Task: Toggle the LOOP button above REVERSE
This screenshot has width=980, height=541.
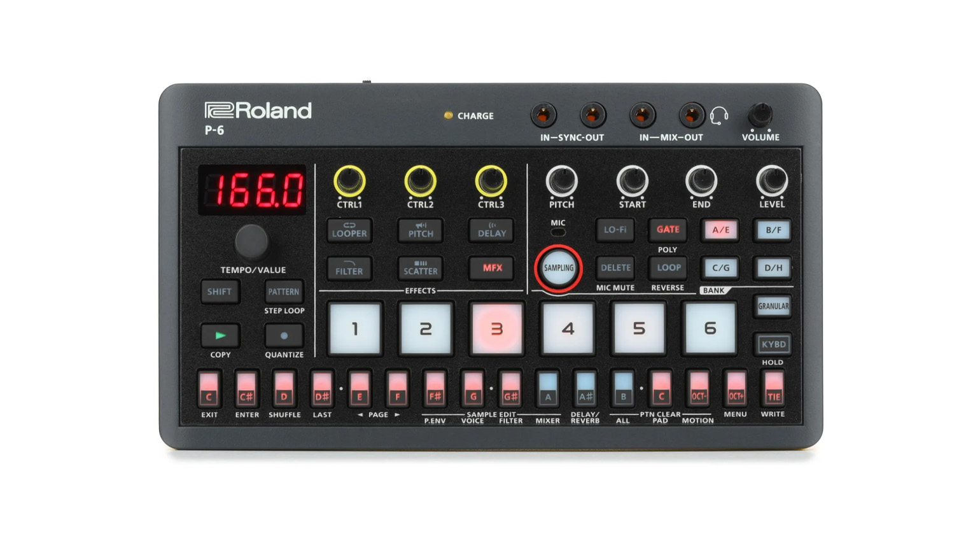Action: (x=668, y=268)
